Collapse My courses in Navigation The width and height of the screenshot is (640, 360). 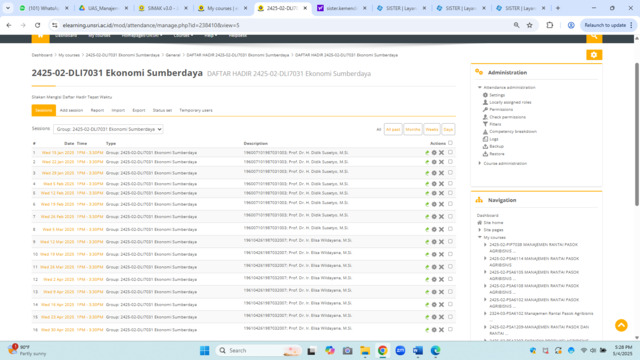coord(480,237)
